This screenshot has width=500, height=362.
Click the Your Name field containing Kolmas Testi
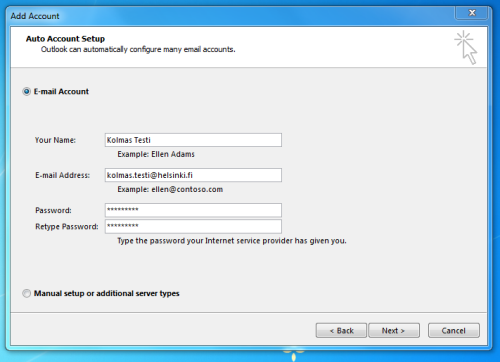click(x=193, y=140)
